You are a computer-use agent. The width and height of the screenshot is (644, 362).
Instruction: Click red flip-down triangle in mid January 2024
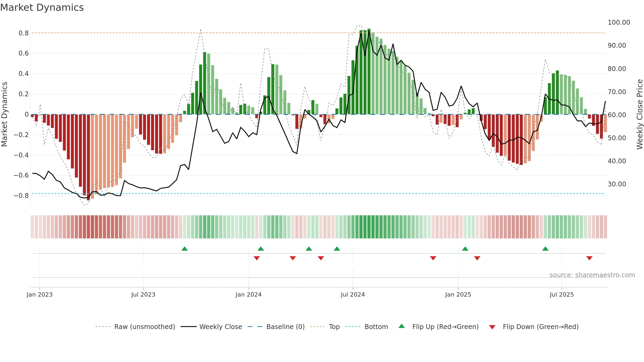[257, 258]
